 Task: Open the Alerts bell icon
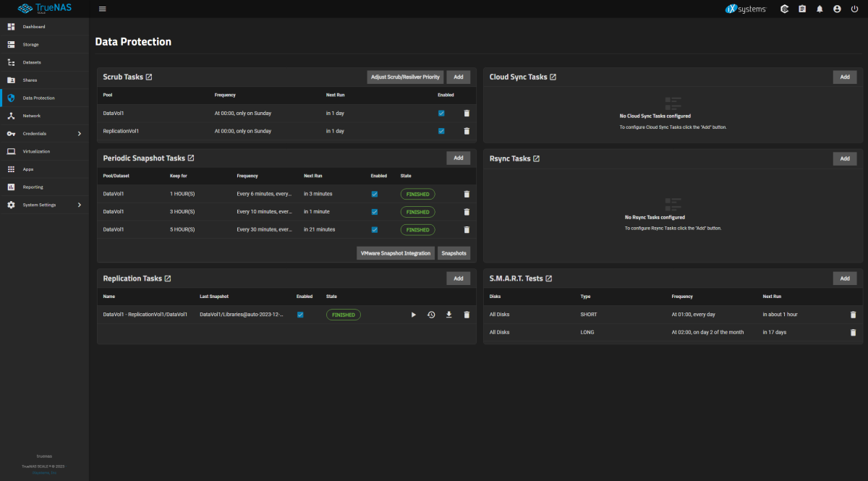820,9
